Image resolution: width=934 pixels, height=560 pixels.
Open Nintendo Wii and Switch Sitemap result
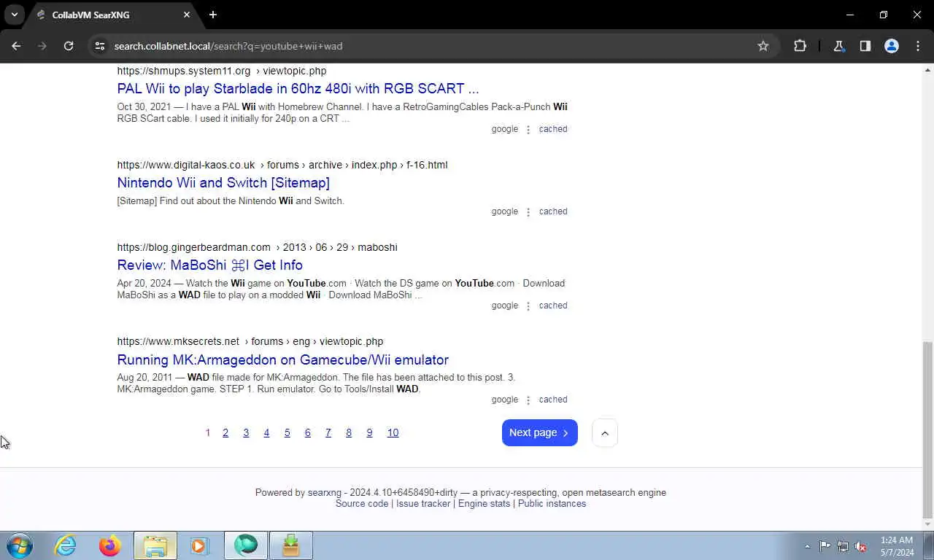coord(223,183)
